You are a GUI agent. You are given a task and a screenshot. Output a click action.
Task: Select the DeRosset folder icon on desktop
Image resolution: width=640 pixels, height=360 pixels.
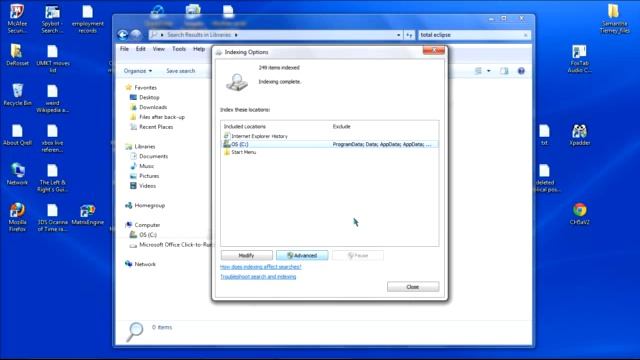[17, 56]
